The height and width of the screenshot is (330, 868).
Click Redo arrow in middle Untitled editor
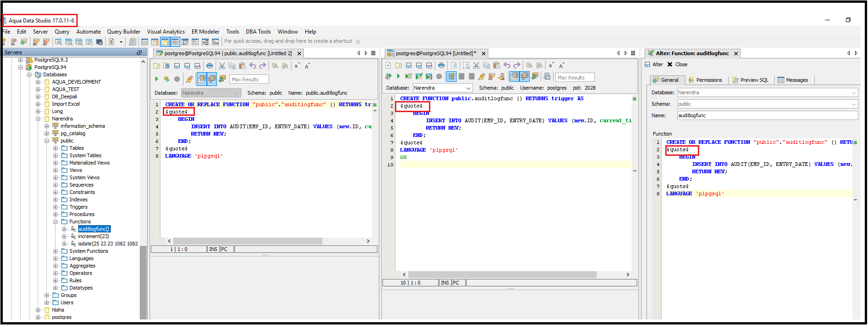click(x=517, y=65)
